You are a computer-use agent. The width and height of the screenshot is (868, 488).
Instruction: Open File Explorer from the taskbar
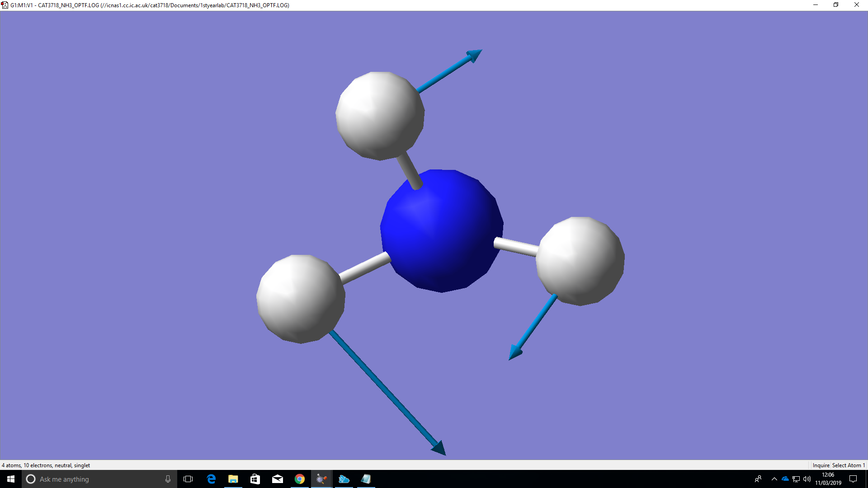[x=233, y=479]
